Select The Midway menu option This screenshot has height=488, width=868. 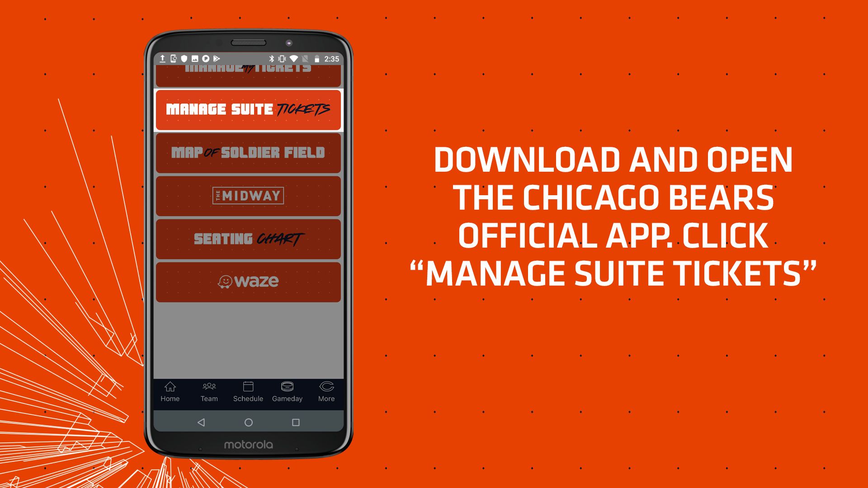249,196
